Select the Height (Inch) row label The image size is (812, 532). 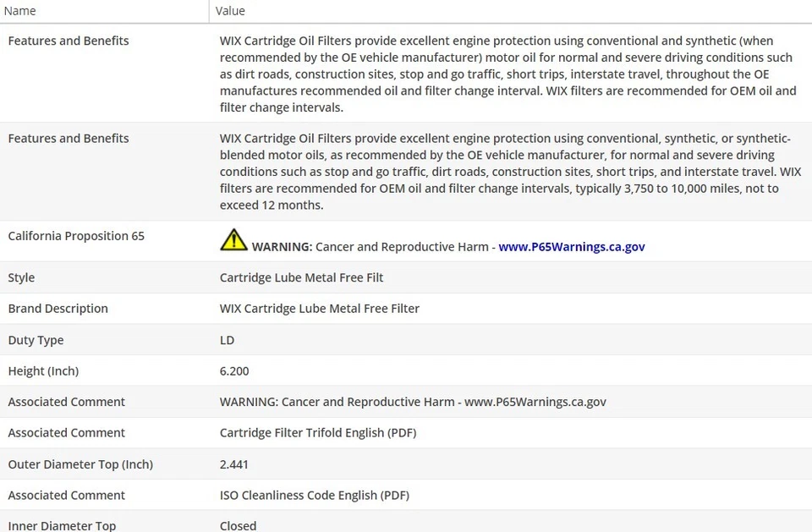click(43, 371)
